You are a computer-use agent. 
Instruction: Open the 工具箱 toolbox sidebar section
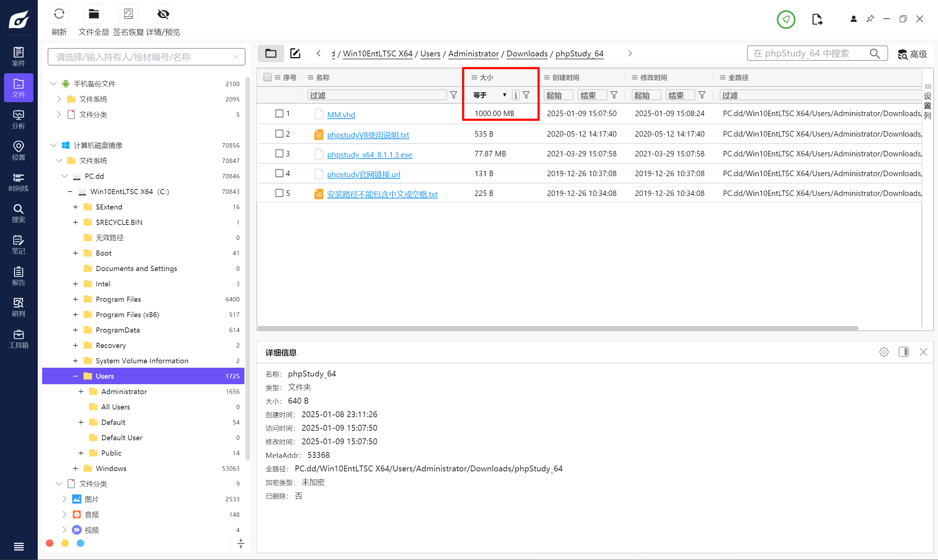coord(18,338)
